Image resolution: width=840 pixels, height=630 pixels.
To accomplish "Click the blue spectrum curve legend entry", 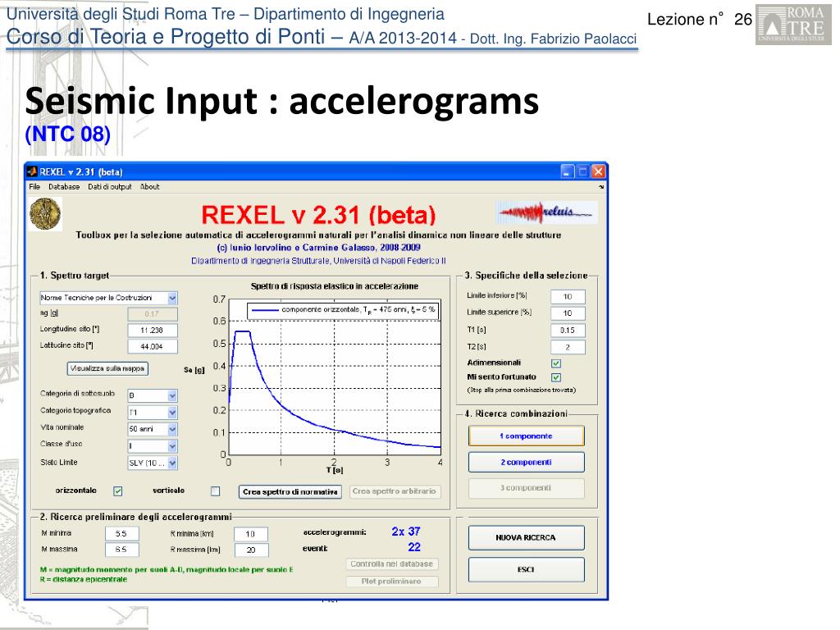I will pos(344,310).
